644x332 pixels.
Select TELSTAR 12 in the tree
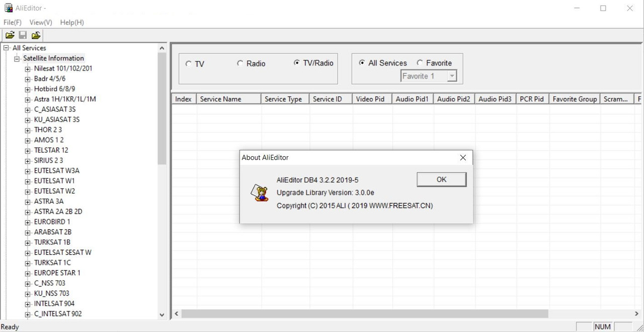point(51,150)
